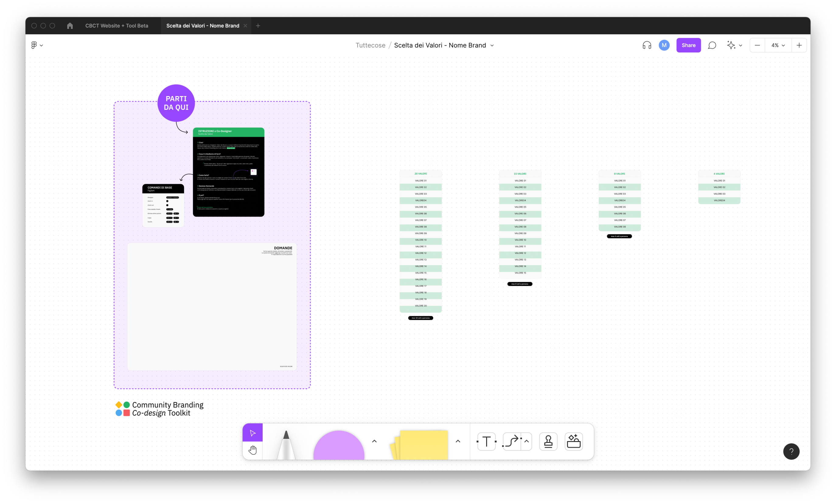Click the Share button
Viewport: 836px width, 504px height.
tap(688, 45)
